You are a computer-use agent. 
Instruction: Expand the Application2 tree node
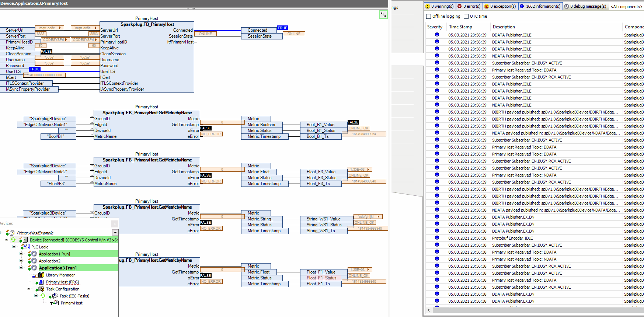tap(21, 261)
